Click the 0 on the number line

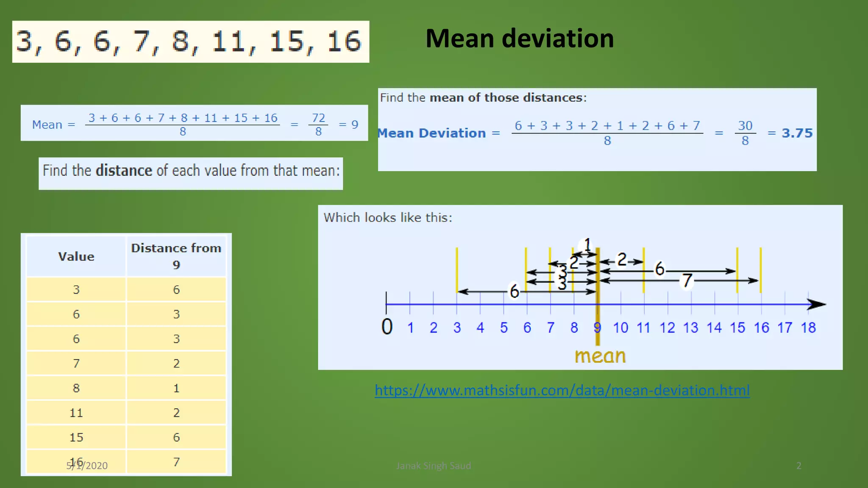click(x=387, y=327)
